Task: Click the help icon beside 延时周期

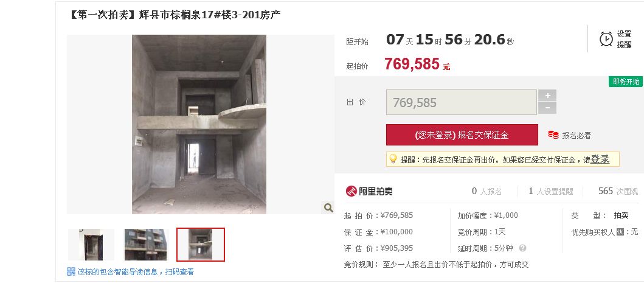Action: click(522, 248)
